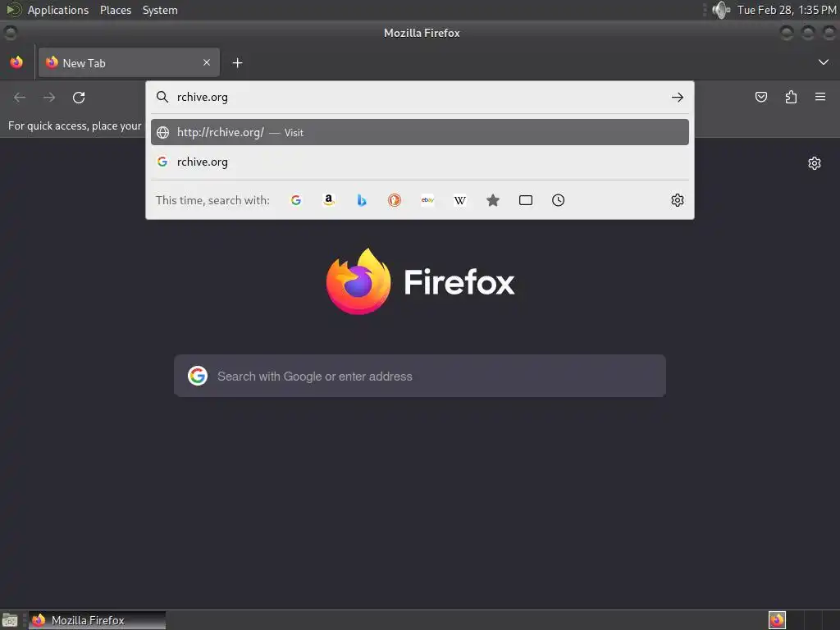Viewport: 840px width, 630px height.
Task: Search open tabs via the tab icon
Action: pos(526,200)
